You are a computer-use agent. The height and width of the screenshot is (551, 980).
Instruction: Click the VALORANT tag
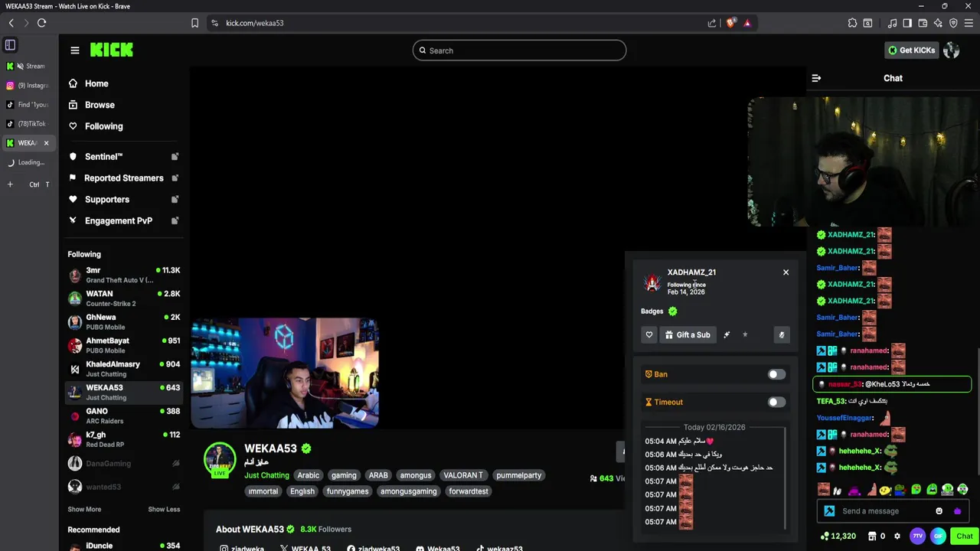pos(463,475)
